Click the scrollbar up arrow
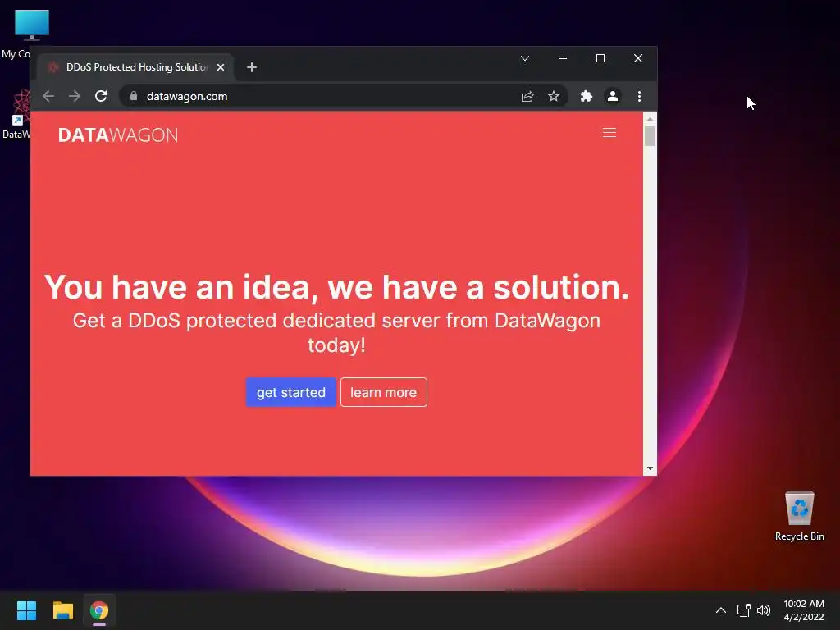Image resolution: width=840 pixels, height=630 pixels. click(650, 119)
